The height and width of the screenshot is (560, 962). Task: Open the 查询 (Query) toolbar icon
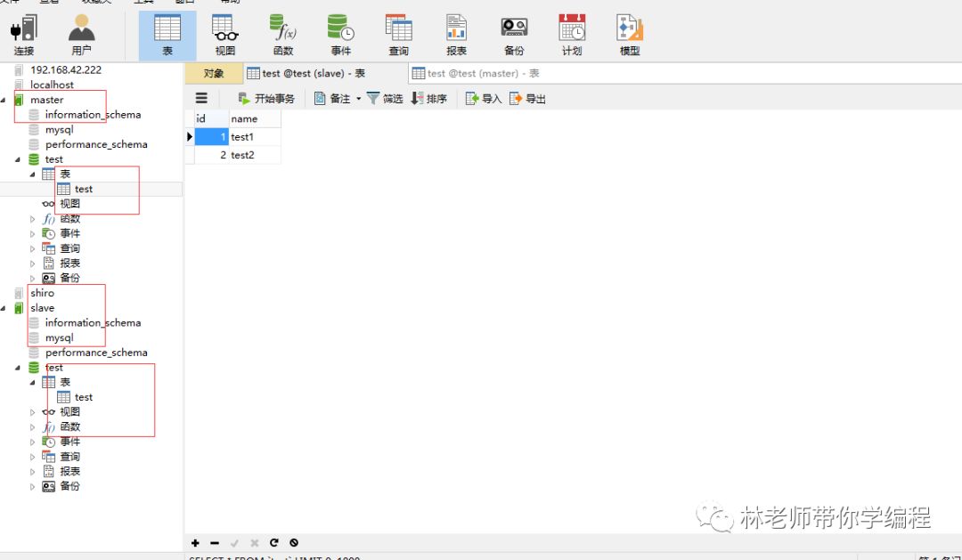pyautogui.click(x=399, y=36)
